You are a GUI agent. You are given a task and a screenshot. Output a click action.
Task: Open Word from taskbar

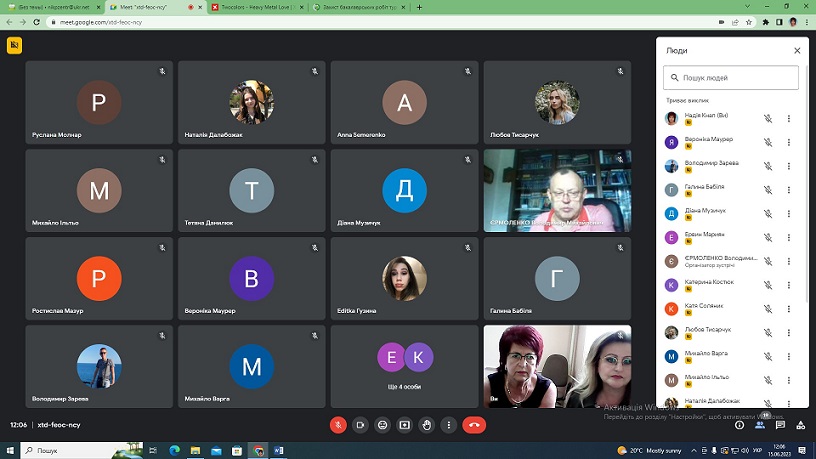click(x=278, y=450)
